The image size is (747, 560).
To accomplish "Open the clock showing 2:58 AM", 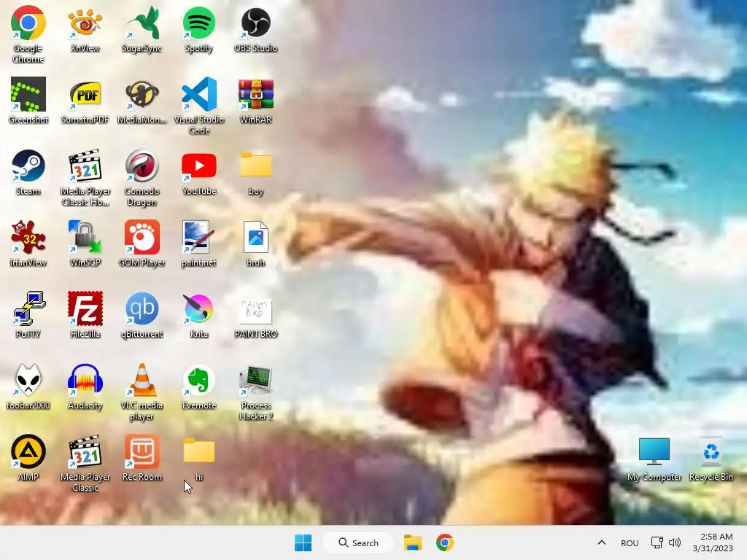I will point(713,542).
